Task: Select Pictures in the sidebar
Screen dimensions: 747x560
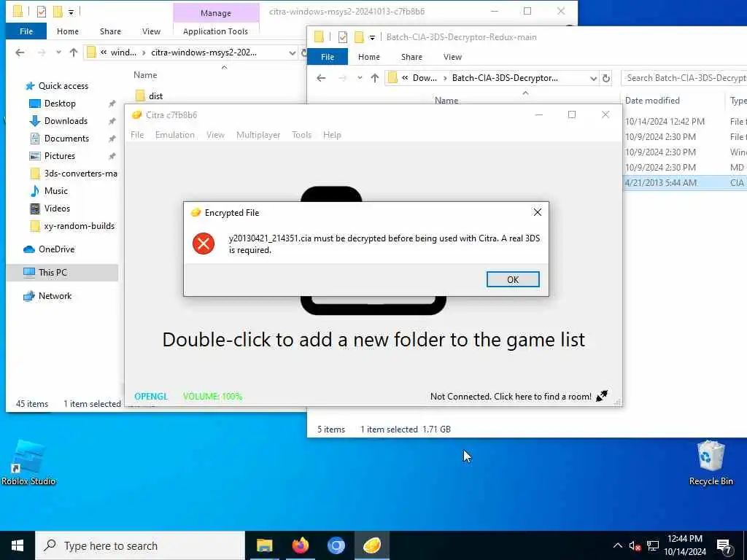Action: click(x=59, y=156)
